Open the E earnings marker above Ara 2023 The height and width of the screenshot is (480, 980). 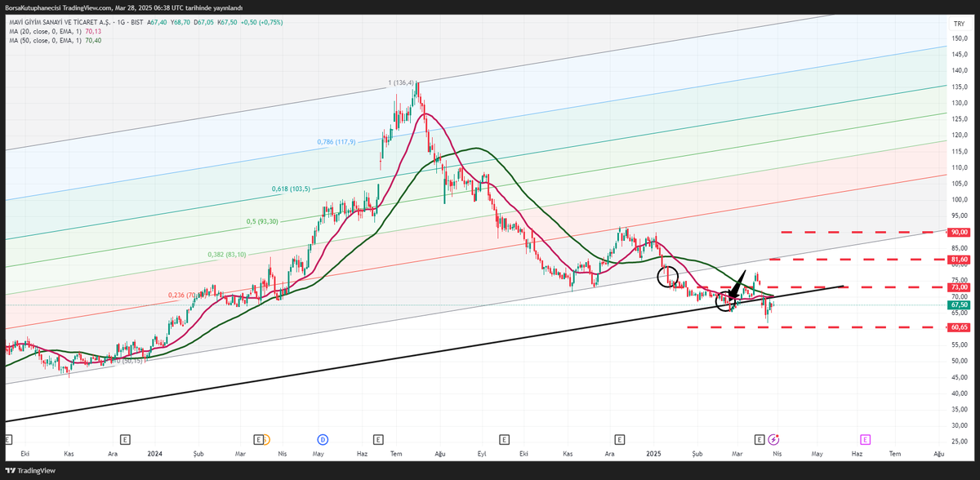click(125, 439)
